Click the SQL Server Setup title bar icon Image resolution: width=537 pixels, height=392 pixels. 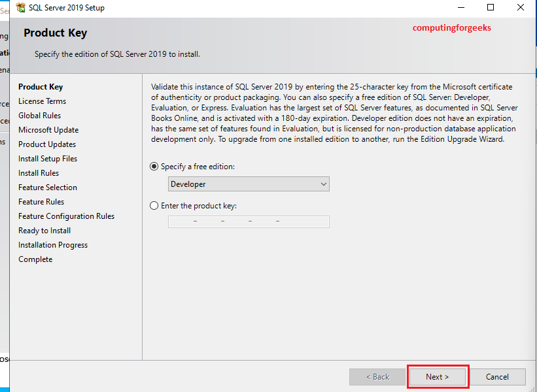point(19,7)
